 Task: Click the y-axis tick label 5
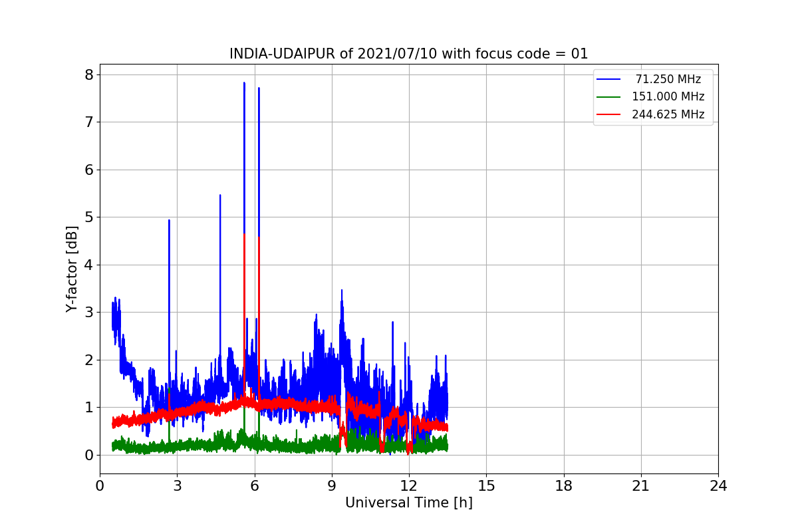click(88, 217)
